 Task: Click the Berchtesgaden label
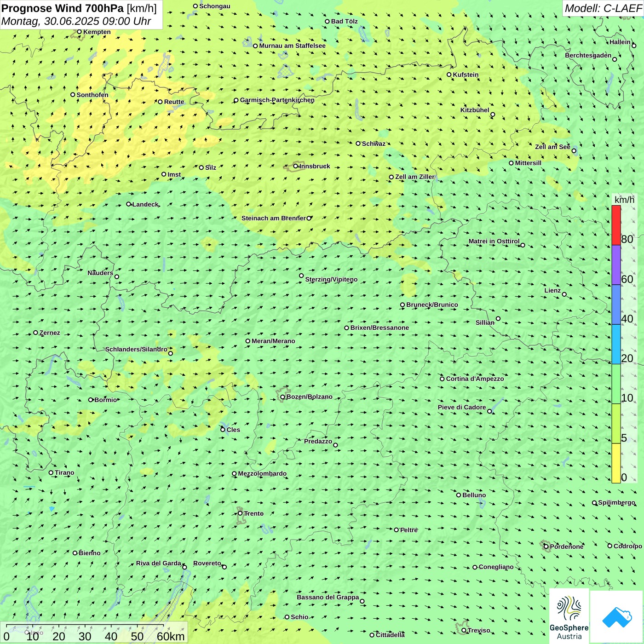(x=588, y=55)
